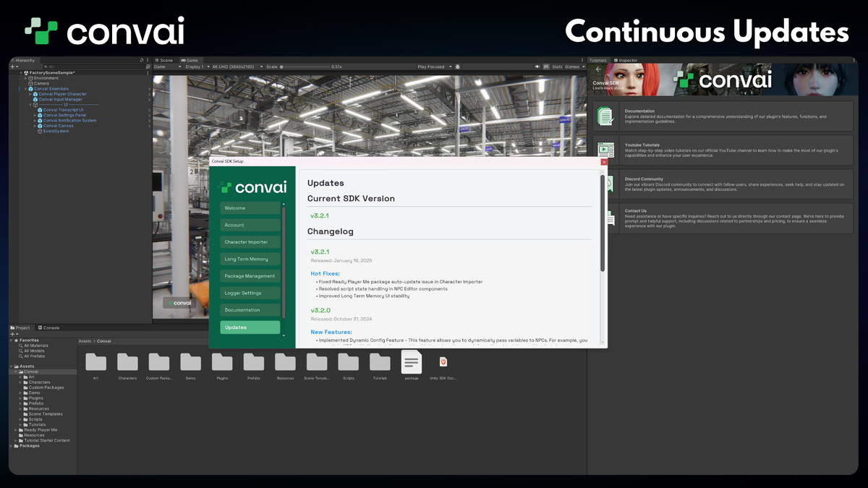Image resolution: width=868 pixels, height=488 pixels.
Task: Toggle the shortcuts icon beside Mute Audio
Action: pos(546,67)
